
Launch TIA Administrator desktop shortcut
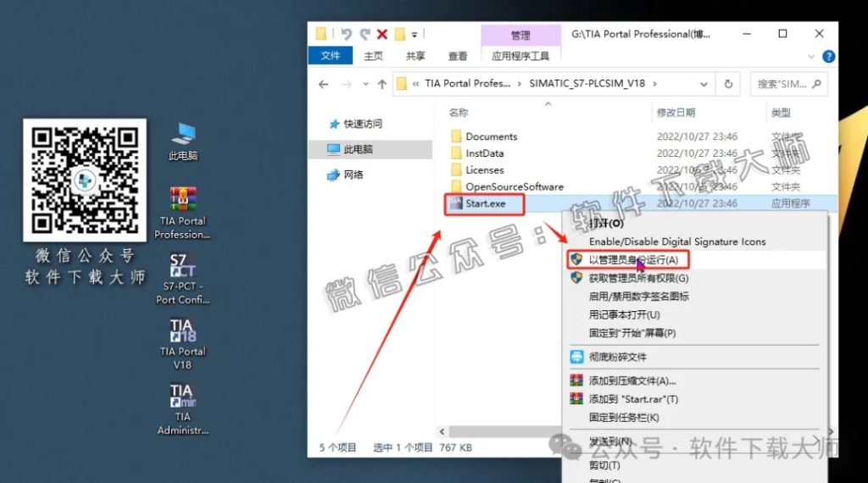(183, 409)
